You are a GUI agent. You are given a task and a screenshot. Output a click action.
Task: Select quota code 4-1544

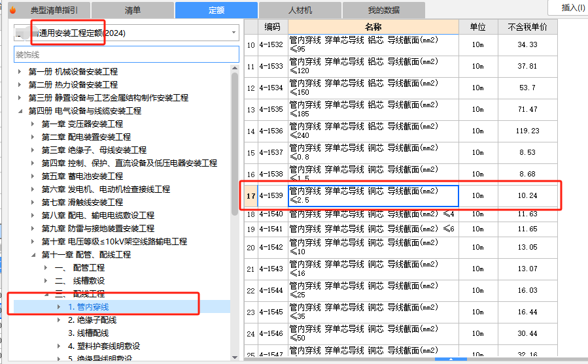tap(271, 291)
